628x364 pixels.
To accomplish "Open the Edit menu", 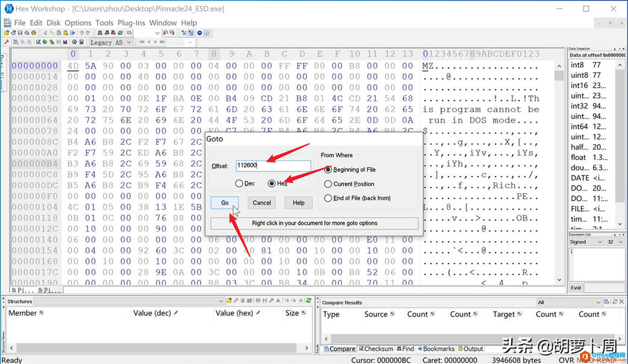I will click(x=36, y=23).
